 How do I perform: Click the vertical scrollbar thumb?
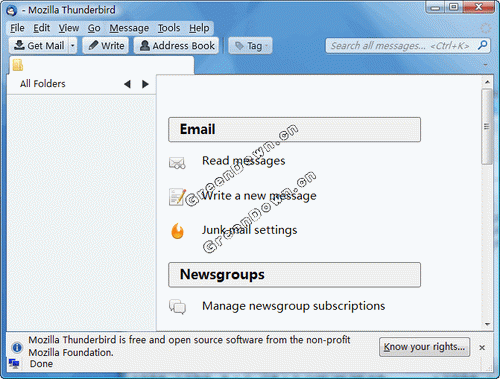pyautogui.click(x=487, y=126)
